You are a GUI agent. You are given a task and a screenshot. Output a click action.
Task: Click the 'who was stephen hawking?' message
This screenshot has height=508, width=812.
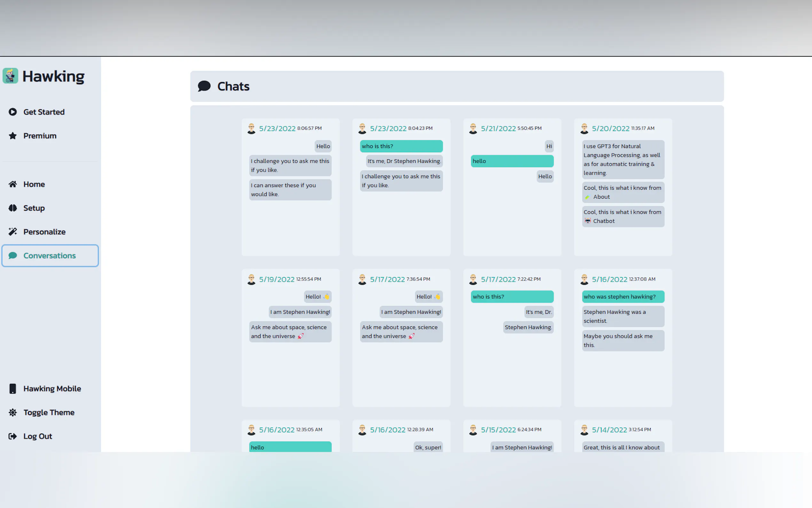623,297
